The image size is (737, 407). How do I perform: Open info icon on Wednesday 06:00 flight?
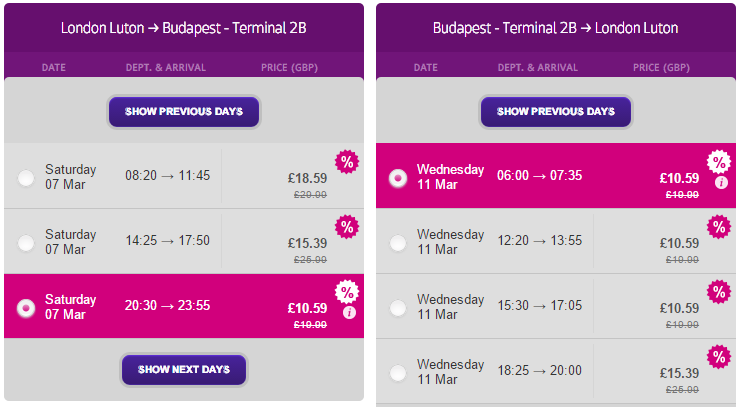click(x=721, y=182)
